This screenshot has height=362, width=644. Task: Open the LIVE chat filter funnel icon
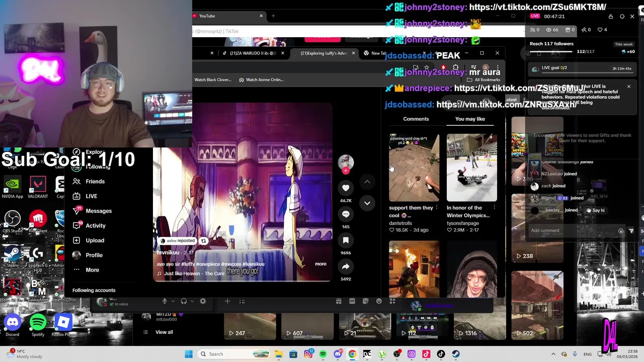point(631,231)
